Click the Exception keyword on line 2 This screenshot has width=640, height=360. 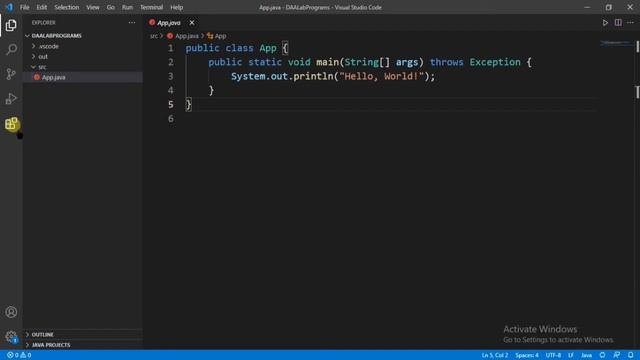point(495,62)
